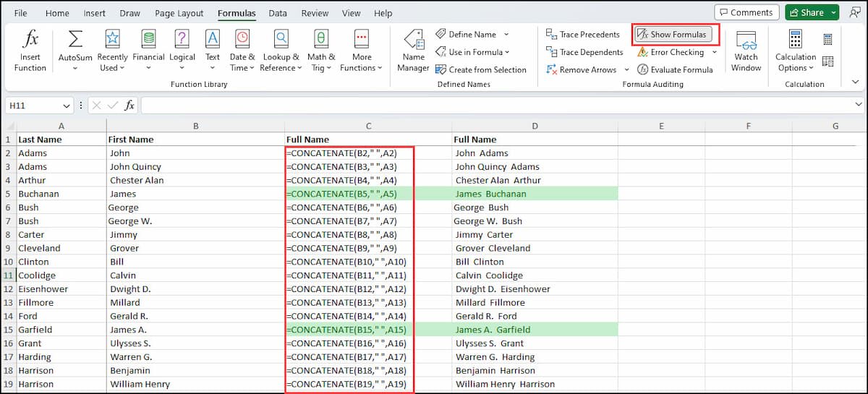
Task: Switch to the Data tab
Action: click(278, 13)
